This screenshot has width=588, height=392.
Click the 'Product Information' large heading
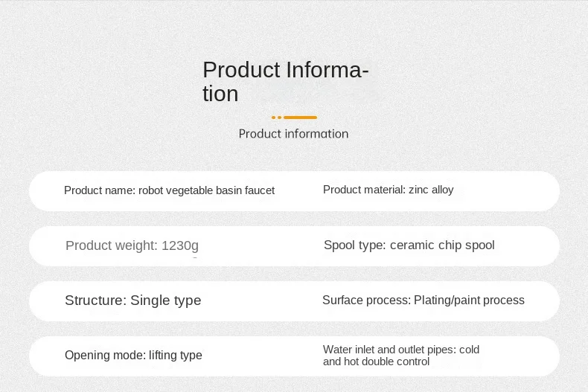pos(286,81)
